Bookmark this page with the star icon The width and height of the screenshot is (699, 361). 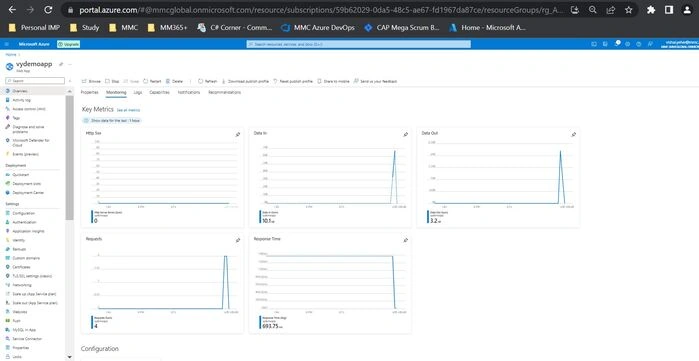629,10
